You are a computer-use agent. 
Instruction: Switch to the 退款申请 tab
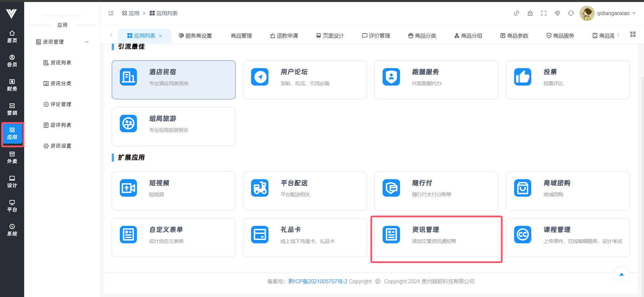284,36
